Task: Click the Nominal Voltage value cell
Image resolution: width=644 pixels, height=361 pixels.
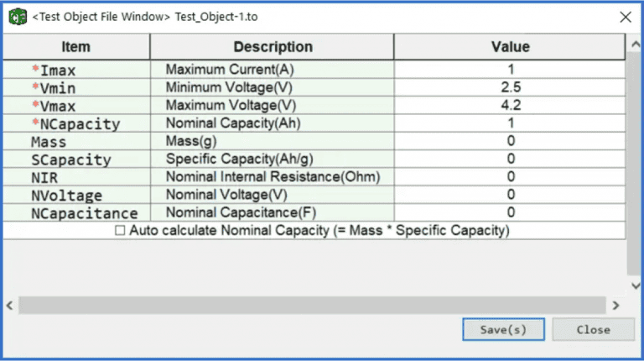Action: [x=510, y=195]
